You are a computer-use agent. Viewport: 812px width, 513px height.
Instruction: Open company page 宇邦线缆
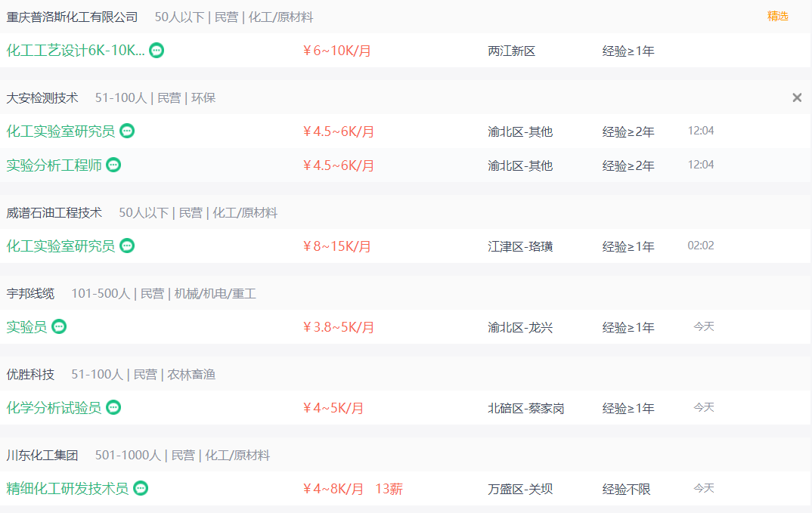[30, 293]
